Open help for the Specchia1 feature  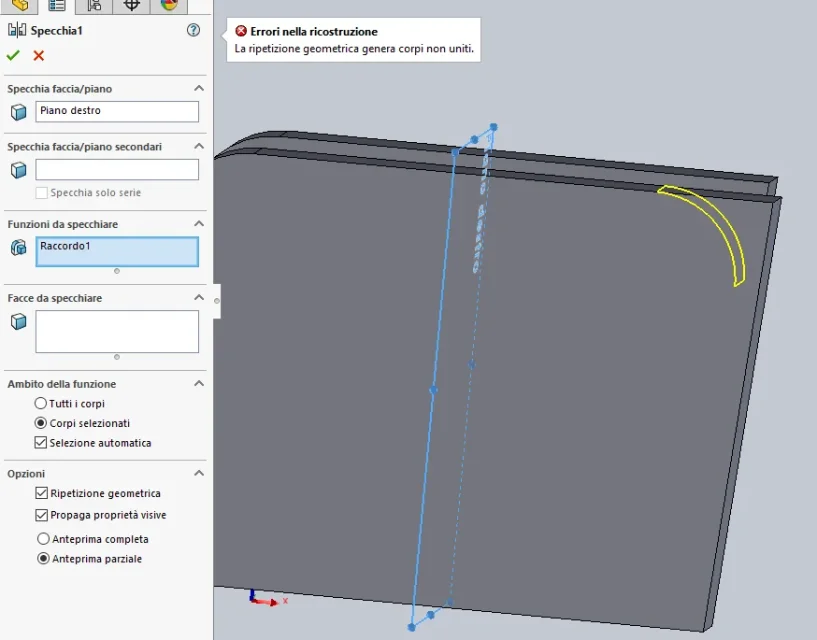click(x=193, y=30)
